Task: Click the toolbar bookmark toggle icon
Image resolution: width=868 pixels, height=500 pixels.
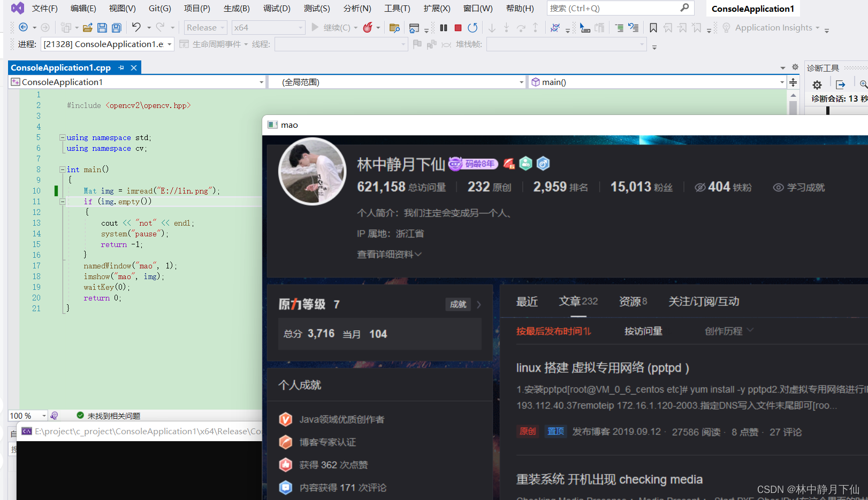Action: pos(653,27)
